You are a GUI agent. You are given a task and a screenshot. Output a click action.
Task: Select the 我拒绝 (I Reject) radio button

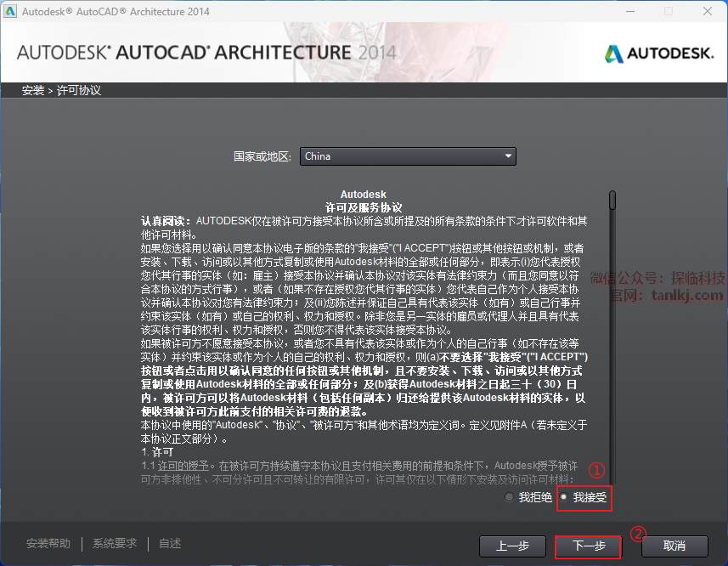(x=510, y=497)
